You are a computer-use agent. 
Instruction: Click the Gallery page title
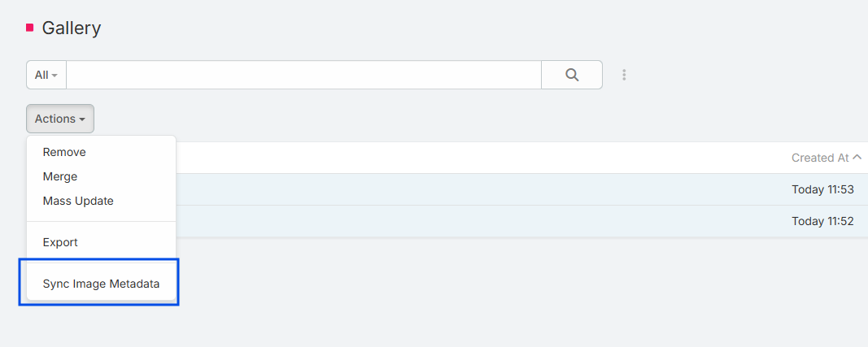(x=72, y=28)
